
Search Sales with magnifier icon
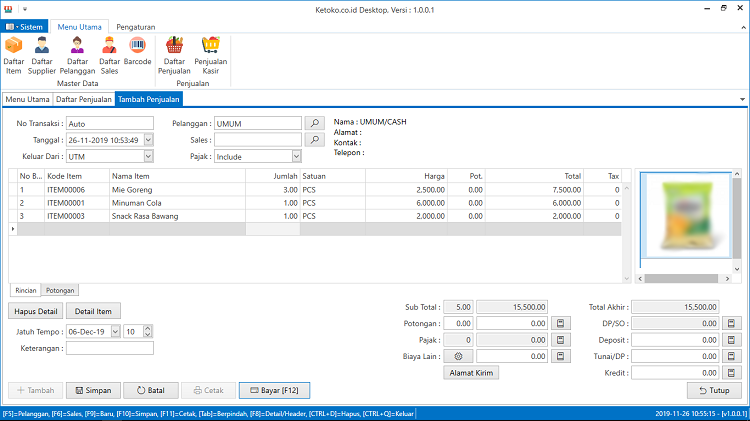pyautogui.click(x=315, y=140)
